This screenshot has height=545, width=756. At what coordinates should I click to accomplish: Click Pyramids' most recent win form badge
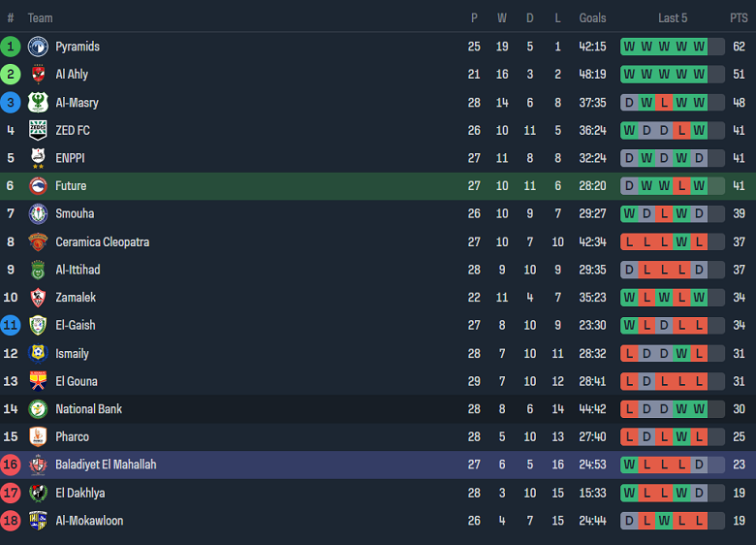click(x=699, y=47)
